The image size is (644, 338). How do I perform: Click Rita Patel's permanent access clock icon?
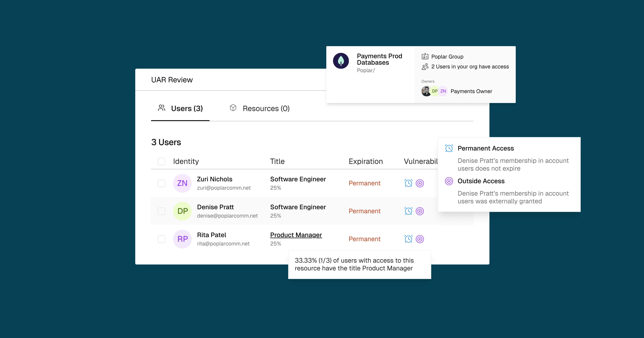tap(408, 239)
